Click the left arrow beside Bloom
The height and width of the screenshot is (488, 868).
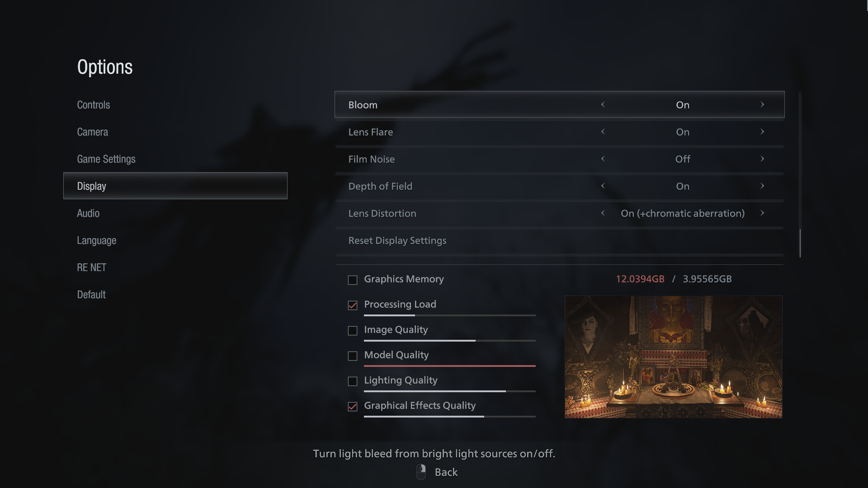point(603,104)
